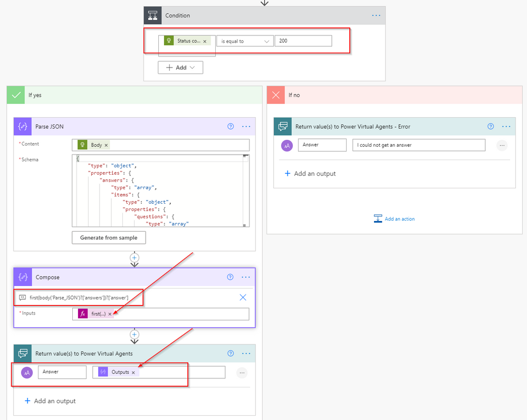
Task: Open the Parse JSON ellipsis menu
Action: [246, 127]
